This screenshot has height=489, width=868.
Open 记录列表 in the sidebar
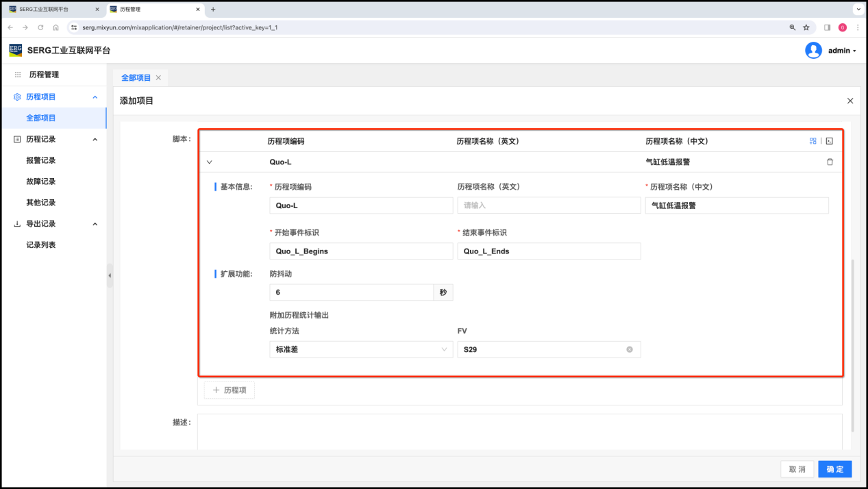pos(41,244)
